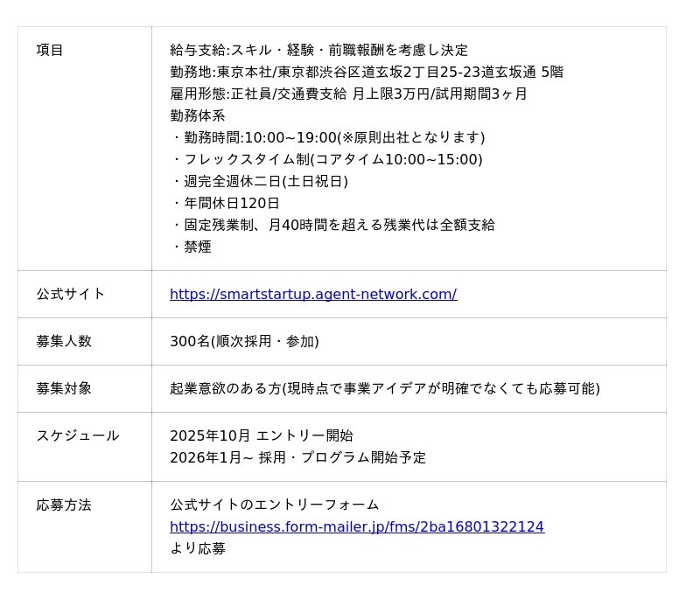The image size is (700, 599).
Task: Click the 起業意欲のある方 target description
Action: 384,389
